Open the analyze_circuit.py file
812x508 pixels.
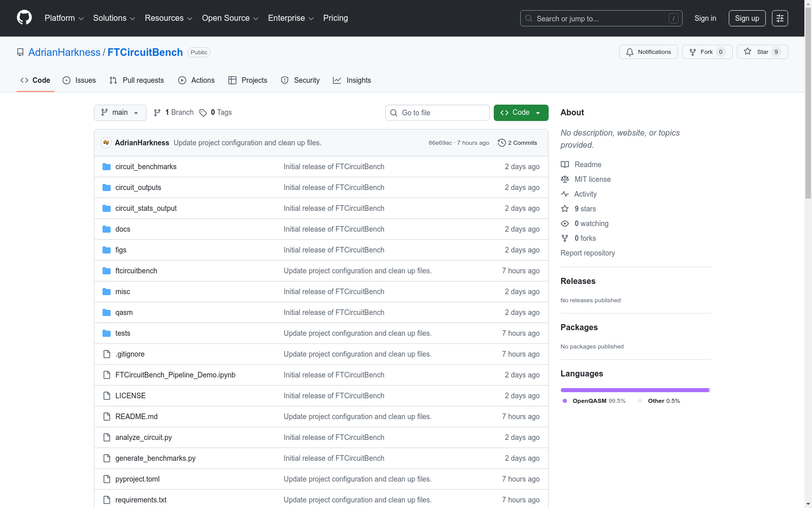click(x=144, y=437)
